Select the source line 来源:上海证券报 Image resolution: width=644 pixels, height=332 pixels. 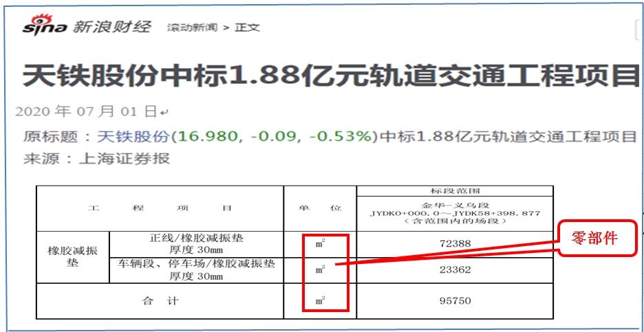pyautogui.click(x=96, y=158)
